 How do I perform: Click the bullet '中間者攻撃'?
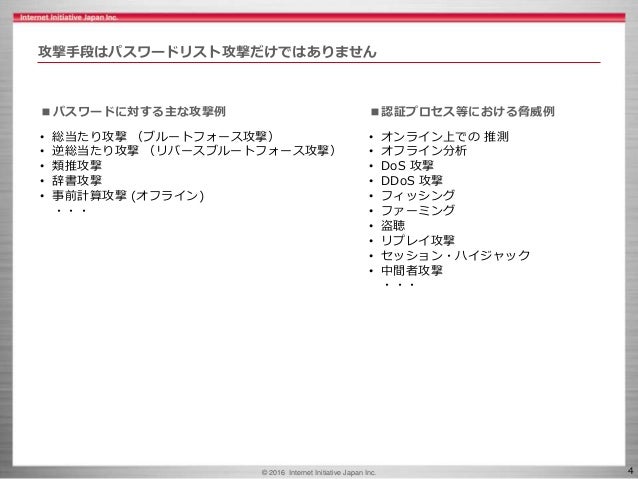pos(412,270)
